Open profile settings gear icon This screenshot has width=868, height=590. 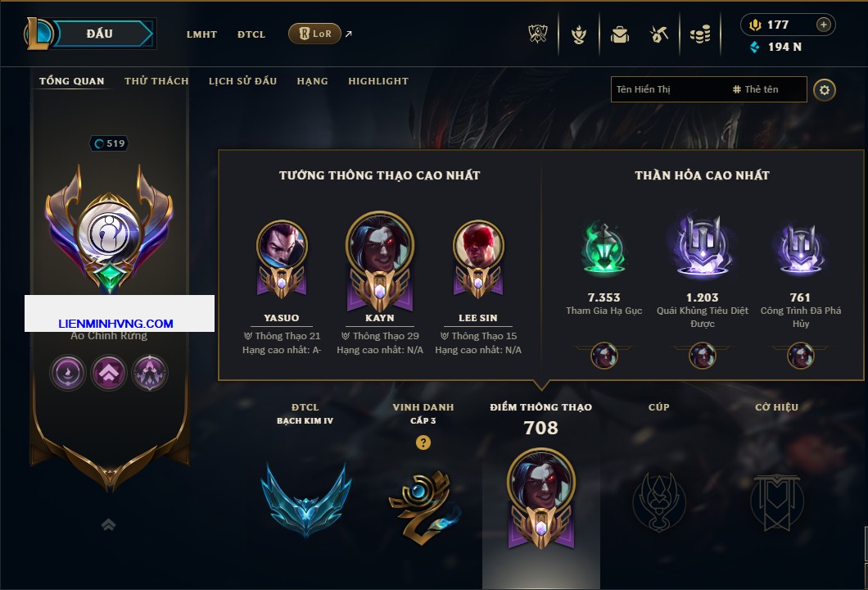(825, 90)
